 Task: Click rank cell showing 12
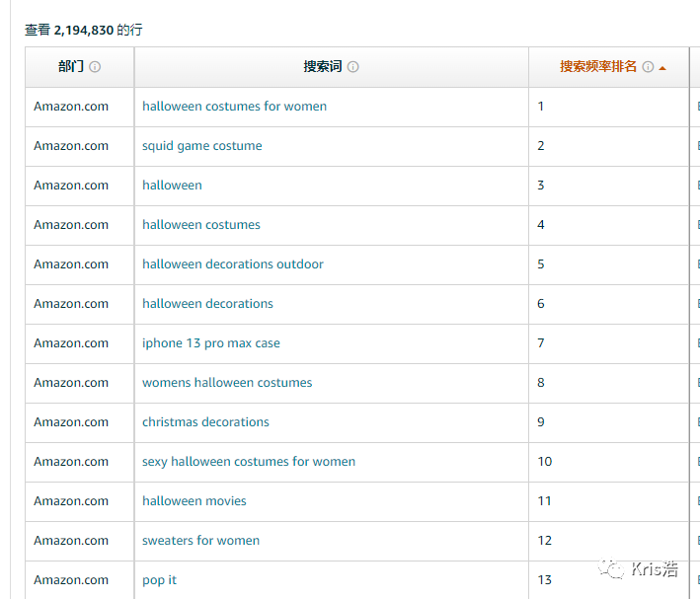(608, 541)
